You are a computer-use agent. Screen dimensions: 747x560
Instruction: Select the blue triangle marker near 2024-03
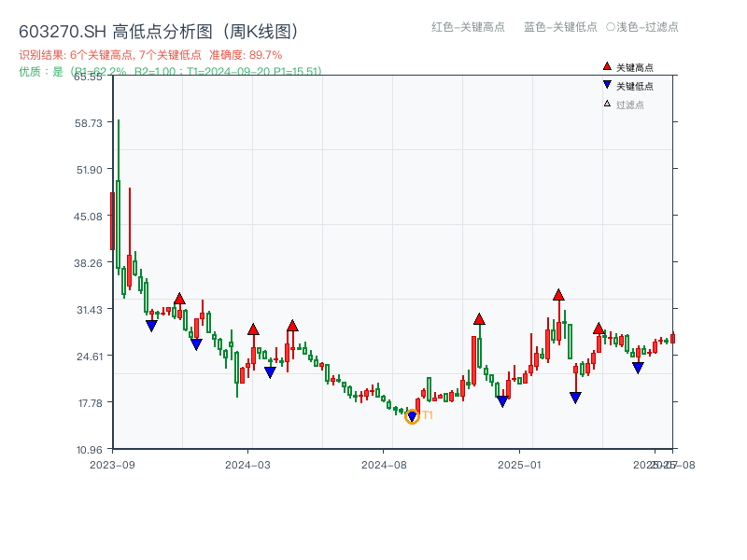(x=271, y=373)
